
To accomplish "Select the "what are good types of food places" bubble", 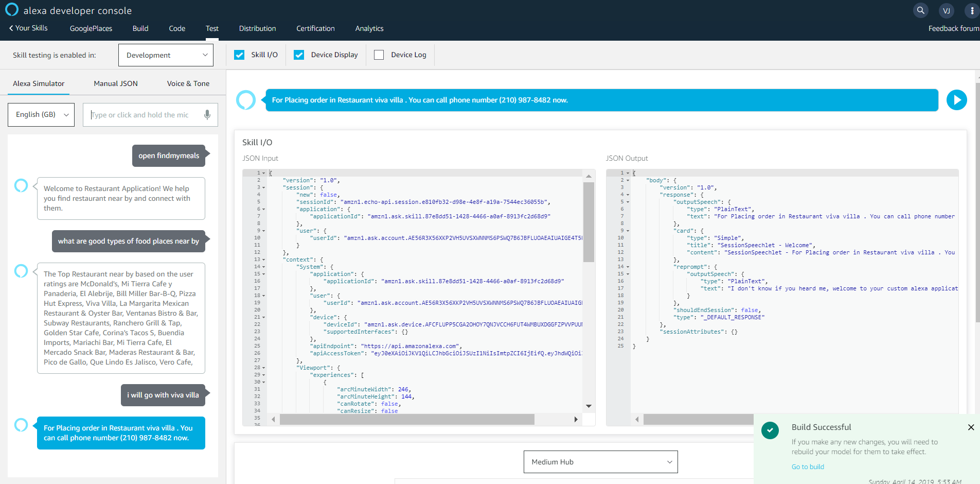I will (x=129, y=241).
